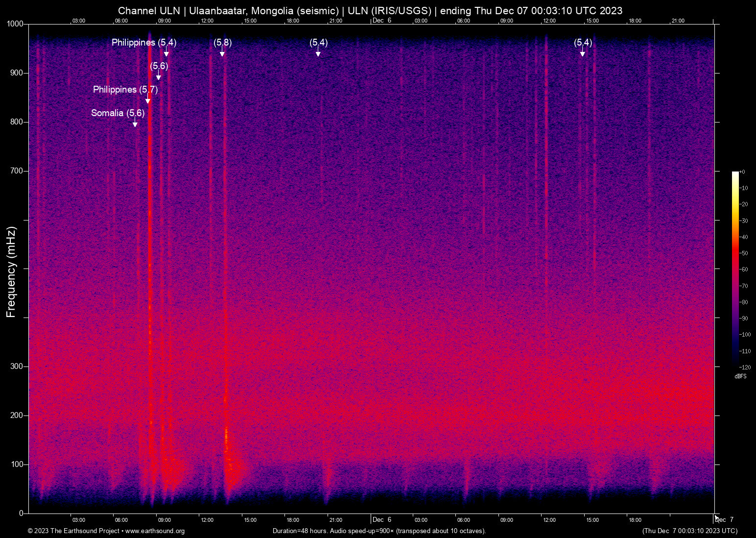Image resolution: width=756 pixels, height=538 pixels.
Task: Click the "Dec 7" date label
Action: tap(724, 520)
